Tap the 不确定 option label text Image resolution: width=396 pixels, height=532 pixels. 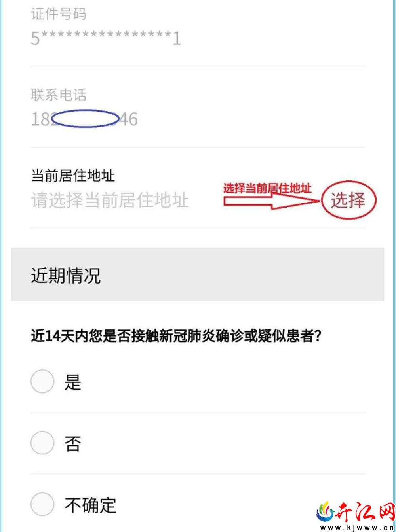click(91, 505)
